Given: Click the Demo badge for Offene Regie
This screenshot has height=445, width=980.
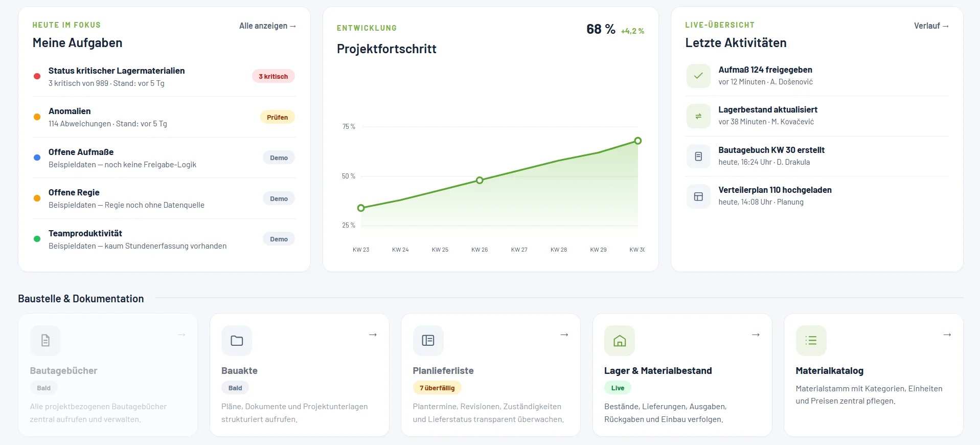Looking at the screenshot, I should pyautogui.click(x=279, y=198).
